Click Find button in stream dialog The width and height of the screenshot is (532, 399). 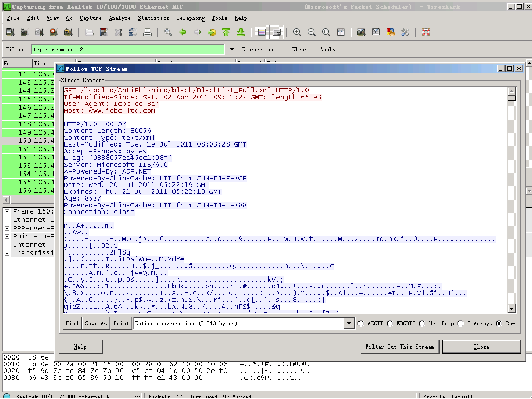[72, 323]
